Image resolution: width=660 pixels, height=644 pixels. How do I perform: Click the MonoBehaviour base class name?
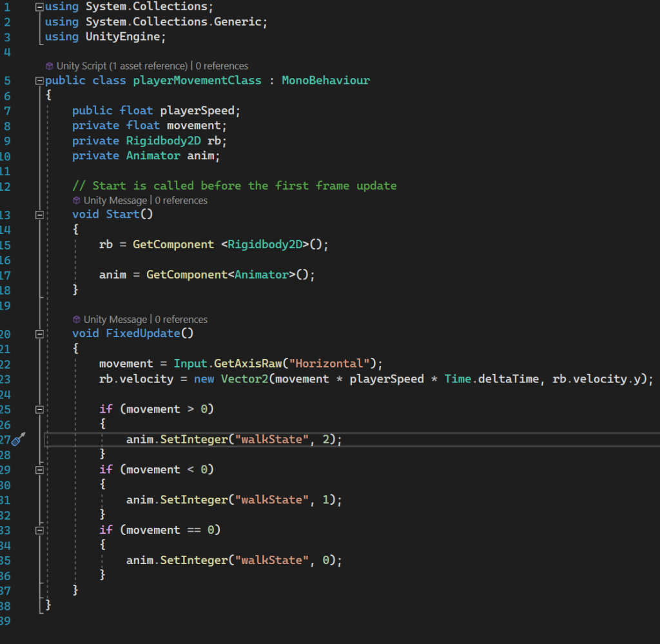[x=325, y=81]
